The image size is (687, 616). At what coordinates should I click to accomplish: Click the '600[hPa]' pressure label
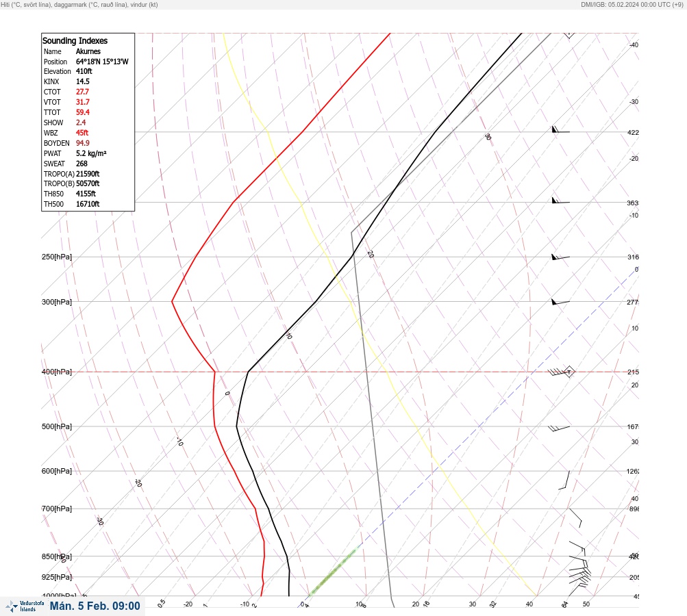57,471
